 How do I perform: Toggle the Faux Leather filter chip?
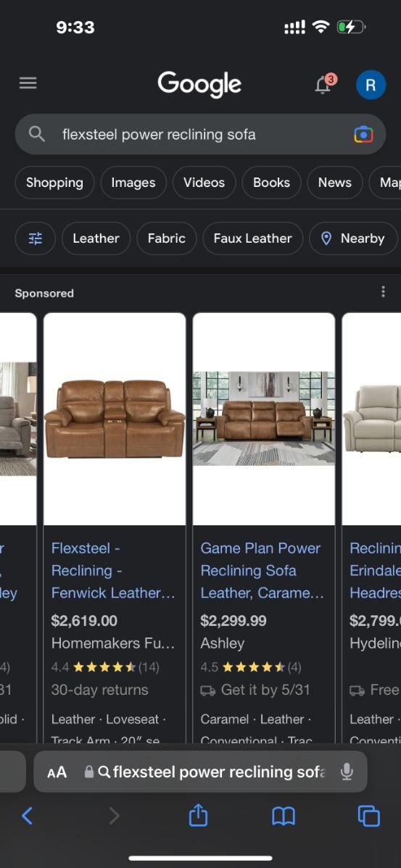252,238
